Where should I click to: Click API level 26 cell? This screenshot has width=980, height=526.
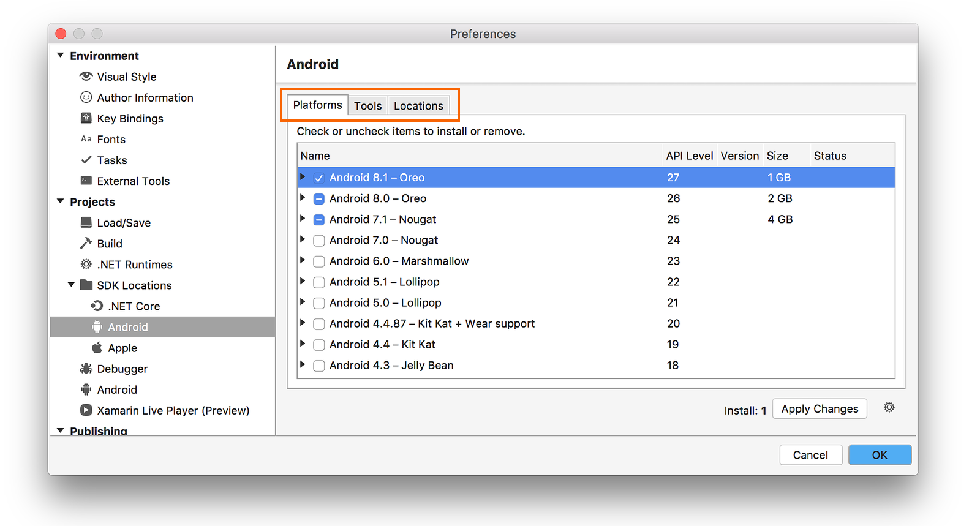[673, 198]
